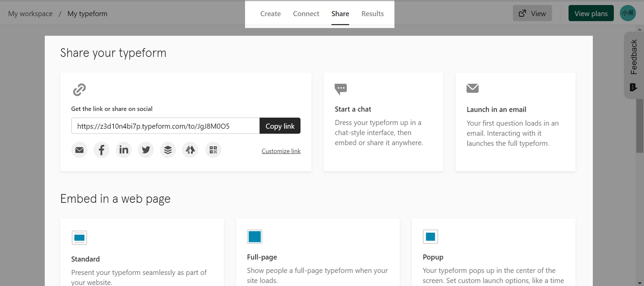
Task: Click View preview button
Action: click(x=532, y=14)
